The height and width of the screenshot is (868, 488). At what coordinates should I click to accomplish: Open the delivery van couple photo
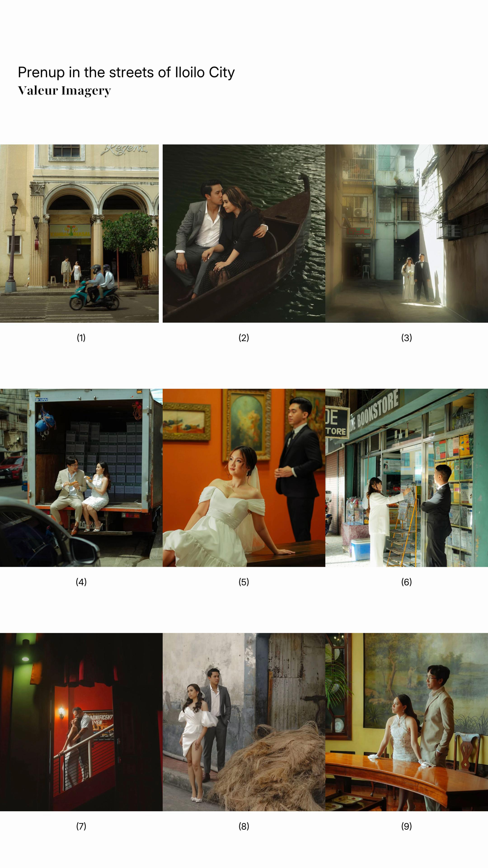pos(81,478)
